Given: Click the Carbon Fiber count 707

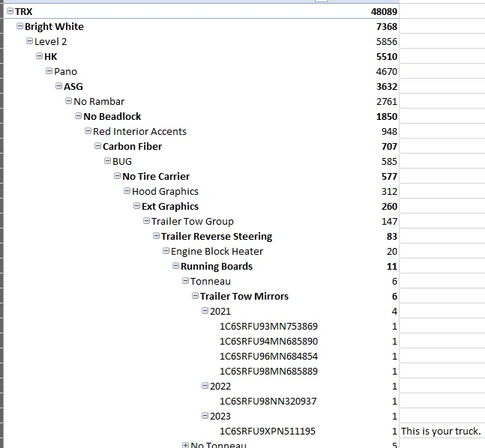Looking at the screenshot, I should (x=389, y=147).
